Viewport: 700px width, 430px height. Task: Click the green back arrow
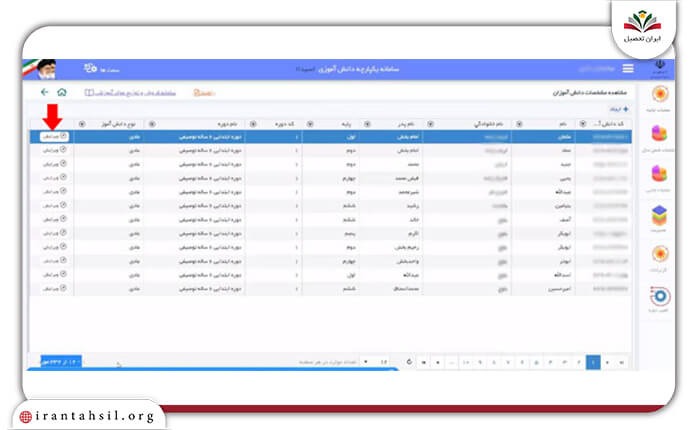click(x=44, y=92)
